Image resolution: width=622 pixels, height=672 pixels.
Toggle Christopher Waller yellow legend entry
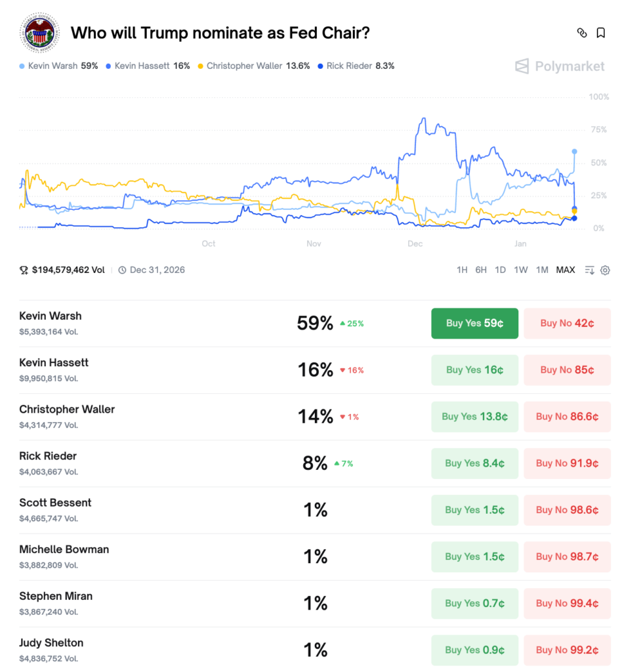[x=244, y=66]
